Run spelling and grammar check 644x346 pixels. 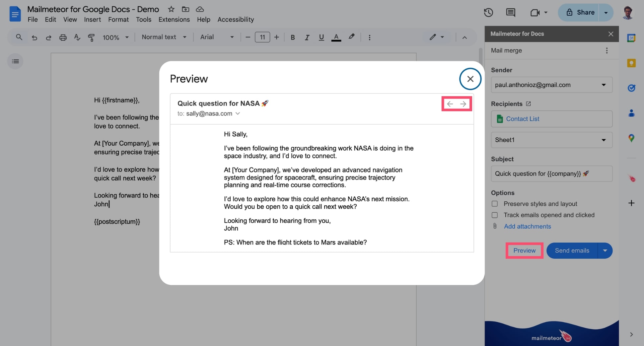coord(77,37)
